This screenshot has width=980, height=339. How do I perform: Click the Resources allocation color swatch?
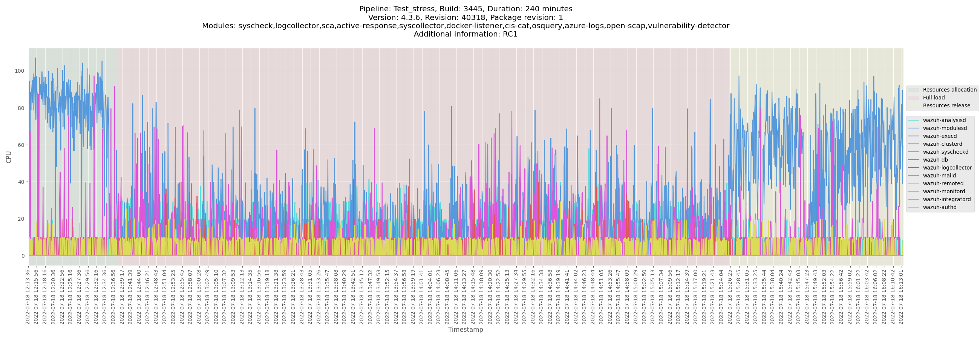913,90
